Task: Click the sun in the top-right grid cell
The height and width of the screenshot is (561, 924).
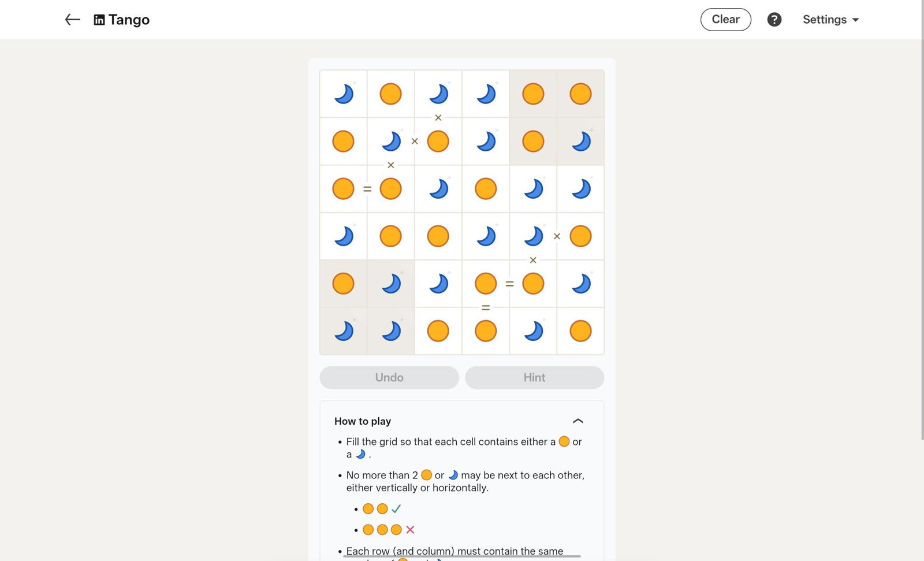Action: pyautogui.click(x=580, y=94)
